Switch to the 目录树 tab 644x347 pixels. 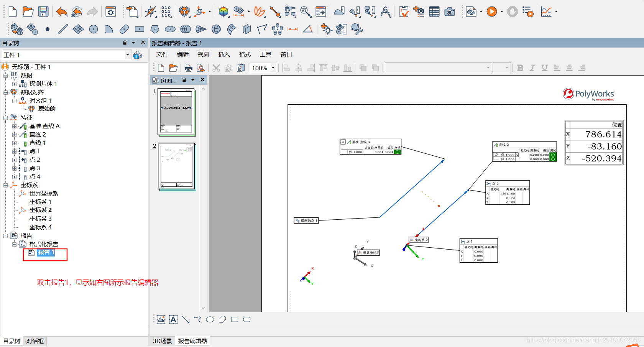pos(12,341)
